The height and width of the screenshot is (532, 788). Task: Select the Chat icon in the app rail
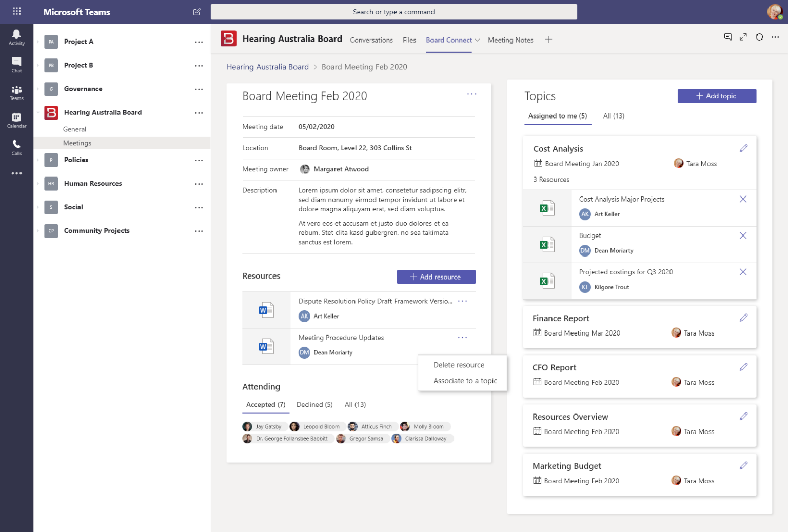[16, 64]
